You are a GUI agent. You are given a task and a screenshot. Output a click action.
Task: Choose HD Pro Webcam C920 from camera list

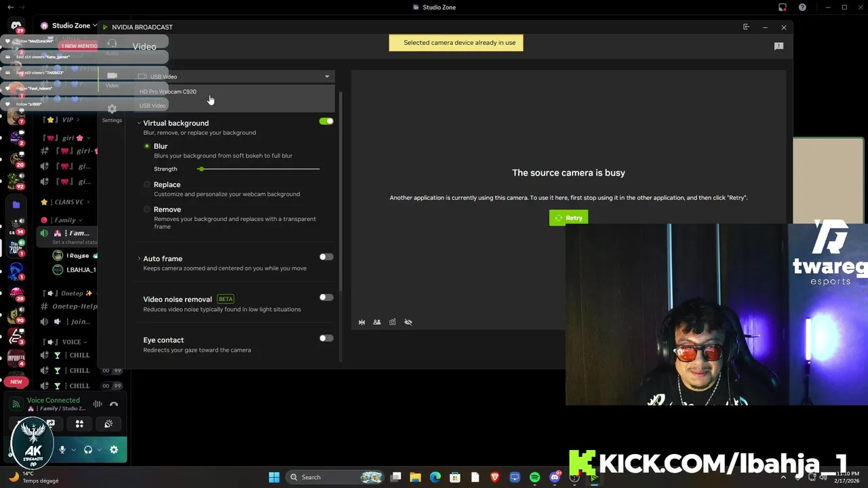click(x=235, y=91)
